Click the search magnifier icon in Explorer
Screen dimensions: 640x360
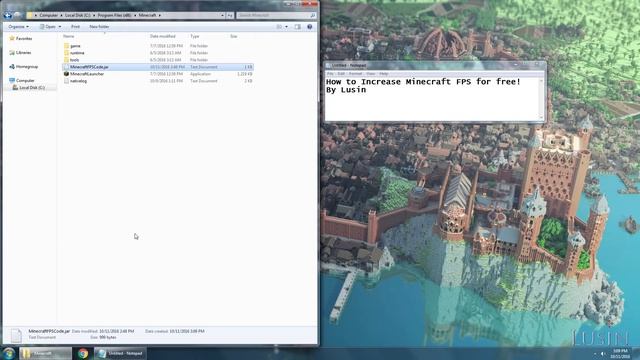click(x=313, y=15)
